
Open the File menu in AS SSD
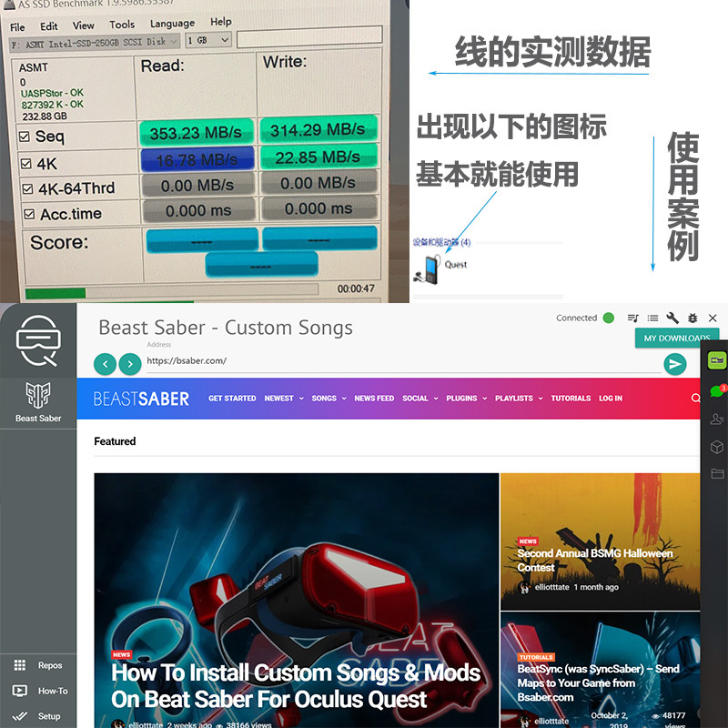[x=17, y=27]
